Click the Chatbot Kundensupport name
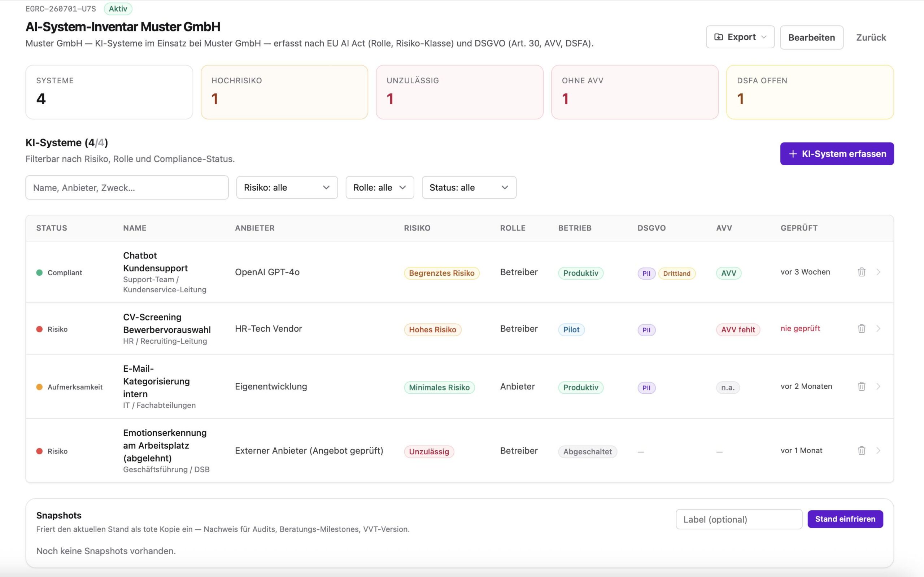Viewport: 924px width, 577px height. point(155,262)
